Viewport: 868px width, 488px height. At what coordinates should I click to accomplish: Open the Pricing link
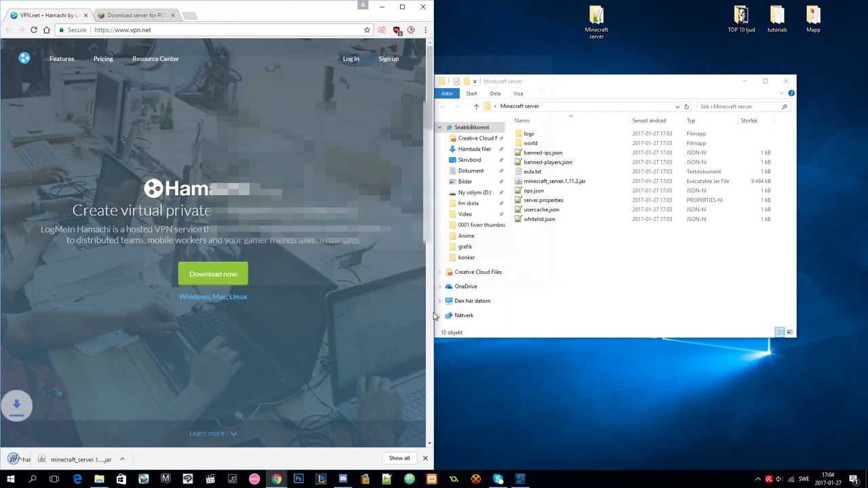coord(103,59)
